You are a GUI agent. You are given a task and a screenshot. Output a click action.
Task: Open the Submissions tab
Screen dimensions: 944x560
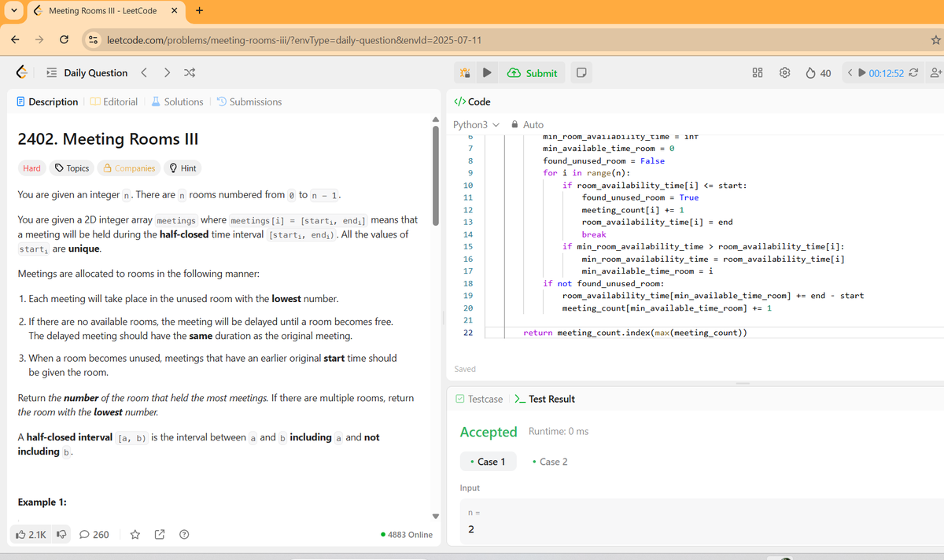[x=249, y=101]
